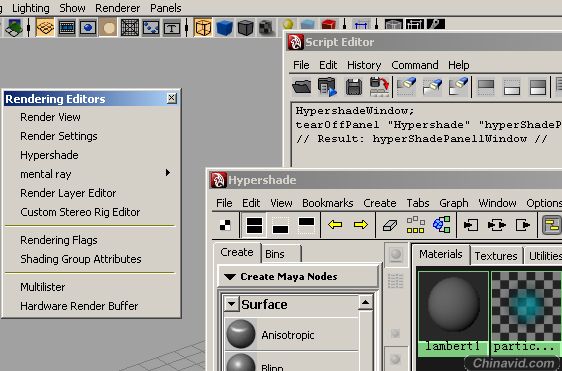Select Shading Group Attributes menu entry

(92, 259)
